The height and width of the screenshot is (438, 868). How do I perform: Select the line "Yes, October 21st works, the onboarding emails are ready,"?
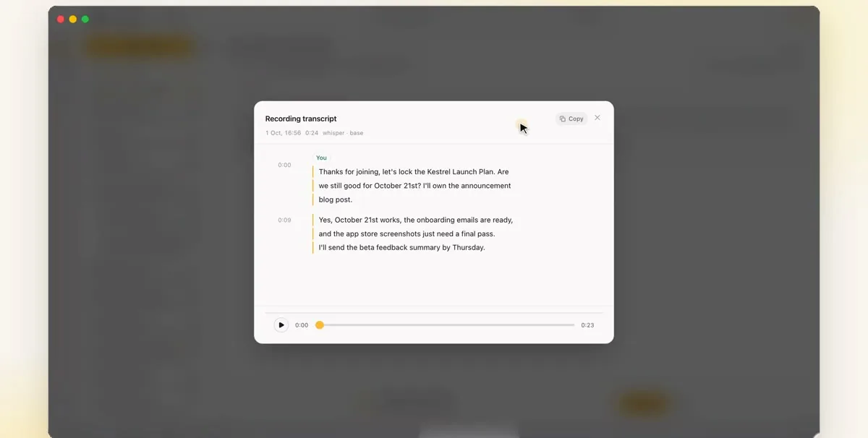coord(416,220)
